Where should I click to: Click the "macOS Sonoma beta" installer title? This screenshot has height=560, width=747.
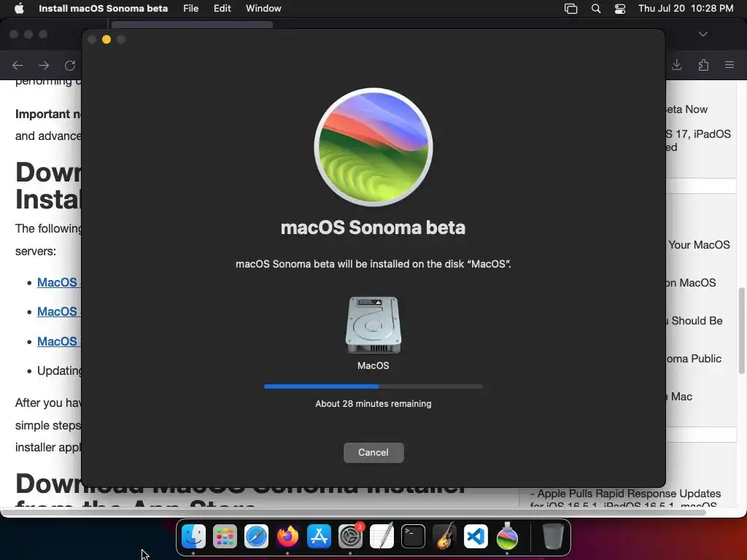[373, 227]
